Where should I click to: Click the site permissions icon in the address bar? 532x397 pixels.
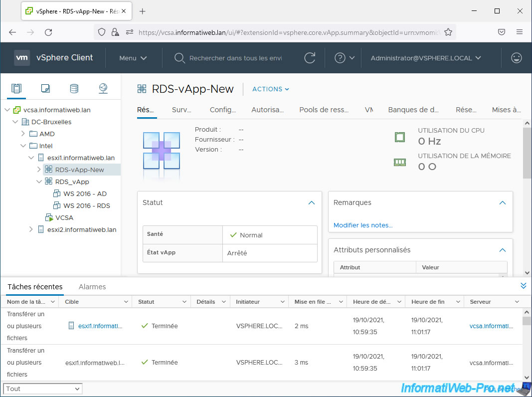pyautogui.click(x=130, y=32)
